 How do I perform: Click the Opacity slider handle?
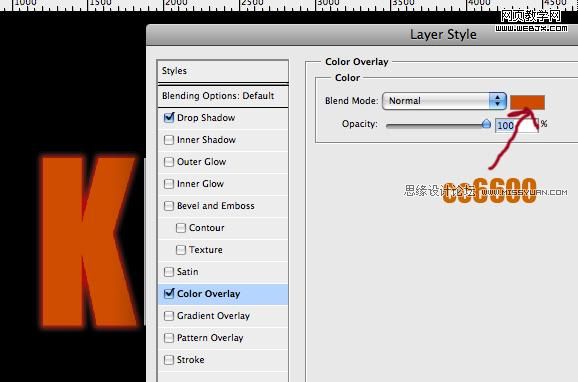pos(486,124)
